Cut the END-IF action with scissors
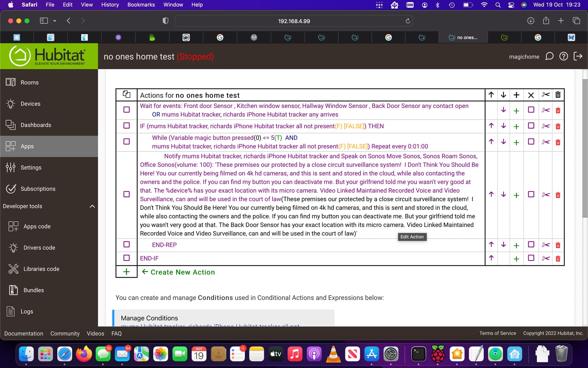Image resolution: width=588 pixels, height=368 pixels. tap(545, 259)
